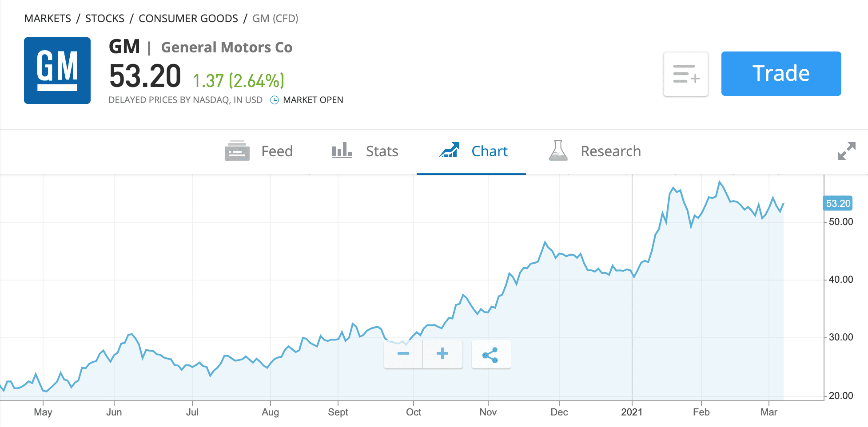Click the 53.20 price tag on axis

[x=838, y=203]
